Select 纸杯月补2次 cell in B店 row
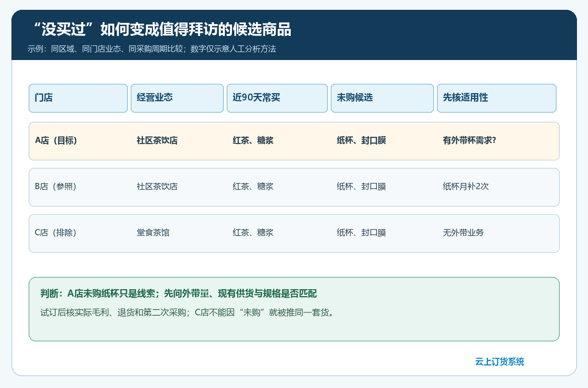The image size is (588, 388). click(466, 187)
